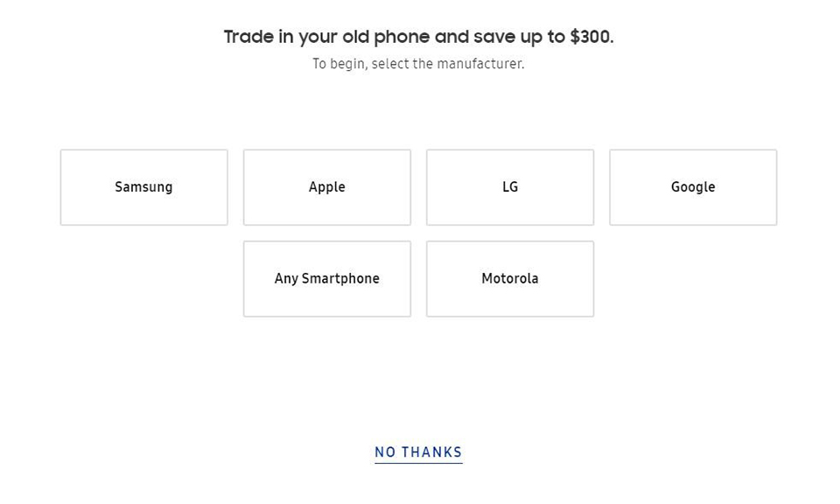The height and width of the screenshot is (504, 840).
Task: Select Motorola as the manufacturer
Action: (510, 279)
